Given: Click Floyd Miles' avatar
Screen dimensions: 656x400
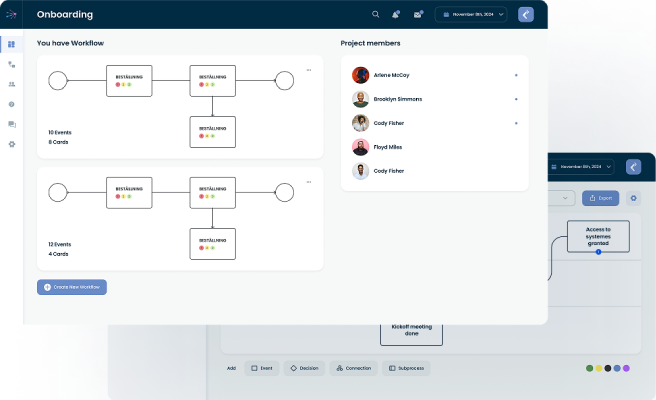Looking at the screenshot, I should click(360, 147).
